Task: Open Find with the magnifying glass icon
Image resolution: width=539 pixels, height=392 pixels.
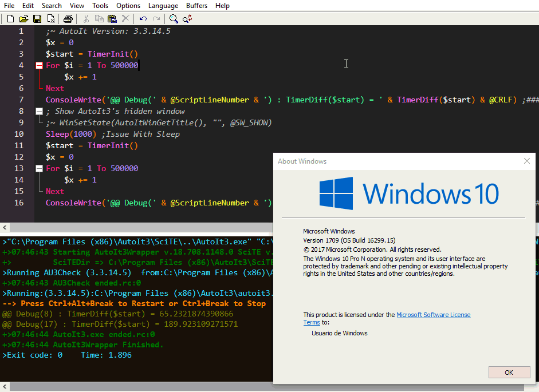Action: [x=174, y=18]
